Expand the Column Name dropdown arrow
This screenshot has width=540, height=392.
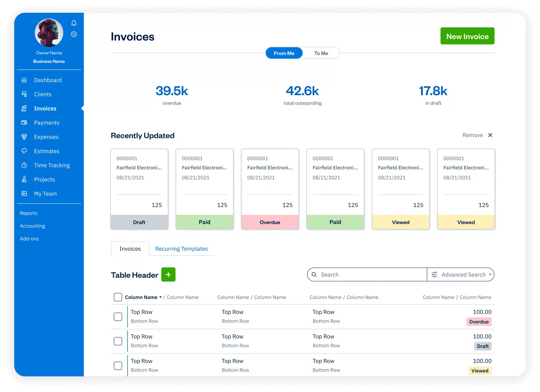point(161,297)
